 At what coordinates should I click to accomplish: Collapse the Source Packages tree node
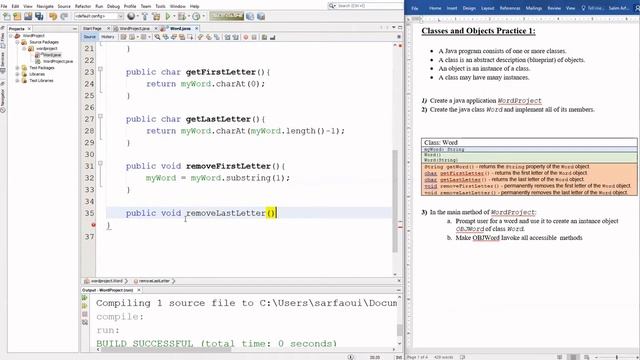point(17,42)
